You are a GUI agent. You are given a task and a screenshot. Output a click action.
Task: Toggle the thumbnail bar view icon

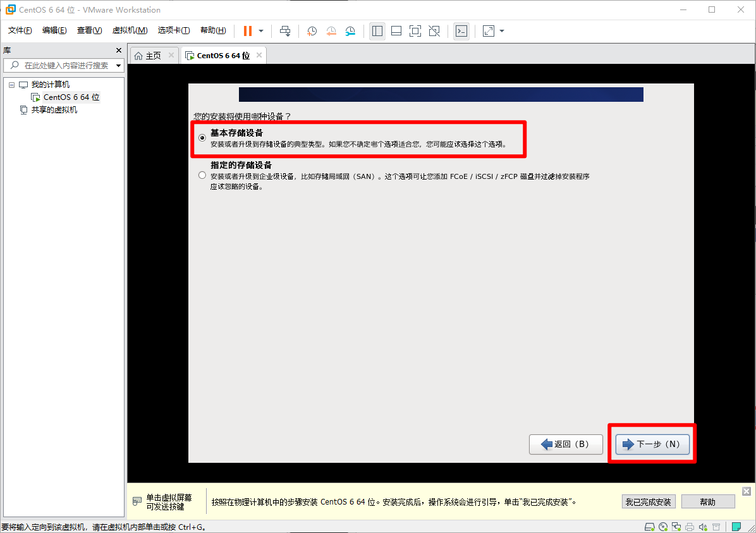pos(396,31)
